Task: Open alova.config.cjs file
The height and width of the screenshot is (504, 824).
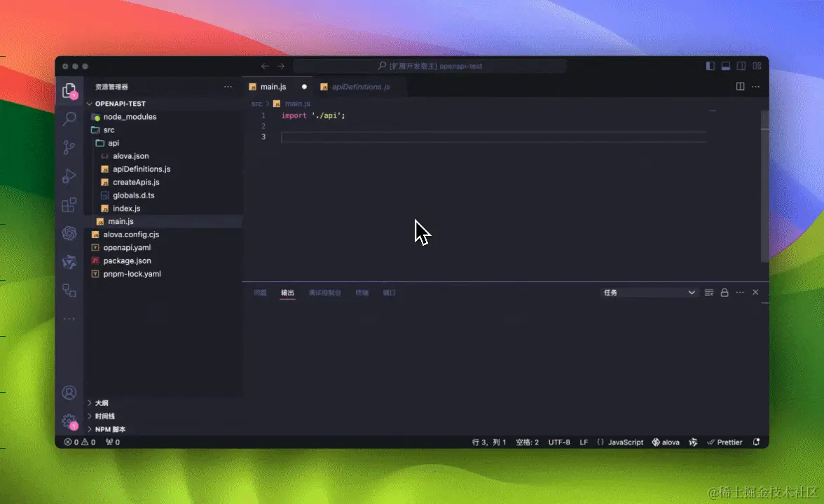Action: tap(131, 234)
